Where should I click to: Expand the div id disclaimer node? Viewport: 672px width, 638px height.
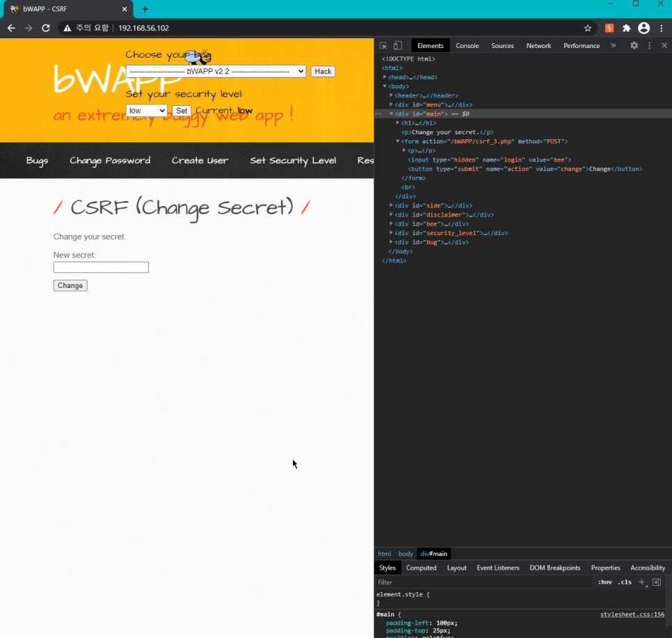click(391, 214)
